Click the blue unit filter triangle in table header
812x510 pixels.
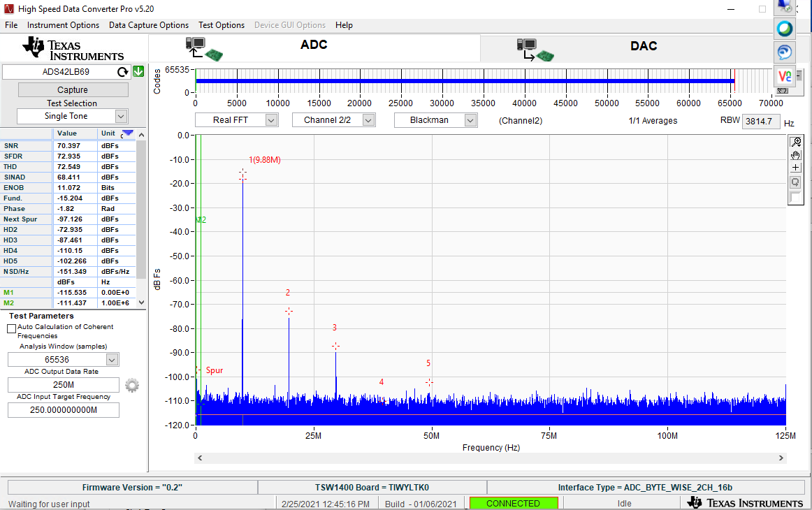(127, 133)
